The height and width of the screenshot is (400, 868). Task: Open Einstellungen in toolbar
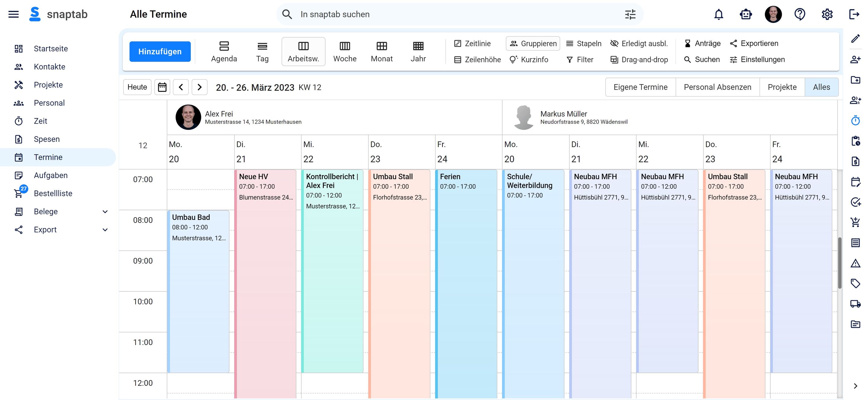click(x=757, y=60)
